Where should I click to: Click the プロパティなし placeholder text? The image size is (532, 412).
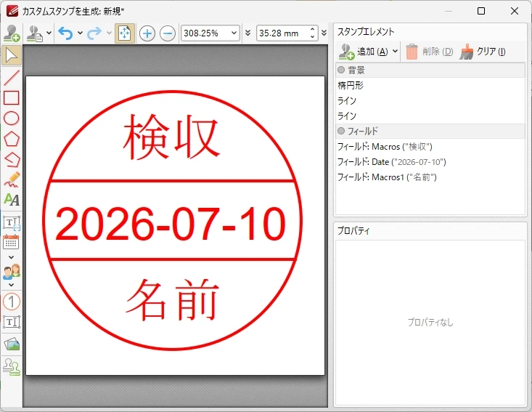click(430, 322)
